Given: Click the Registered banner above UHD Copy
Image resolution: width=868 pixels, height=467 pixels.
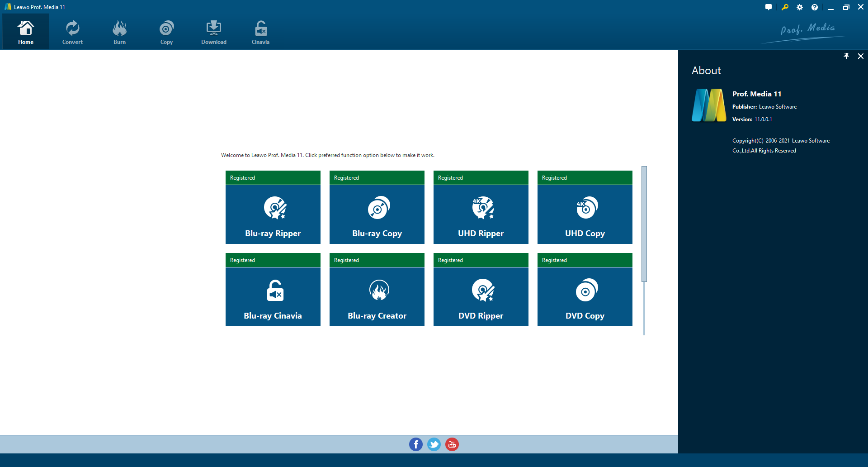Looking at the screenshot, I should click(585, 178).
